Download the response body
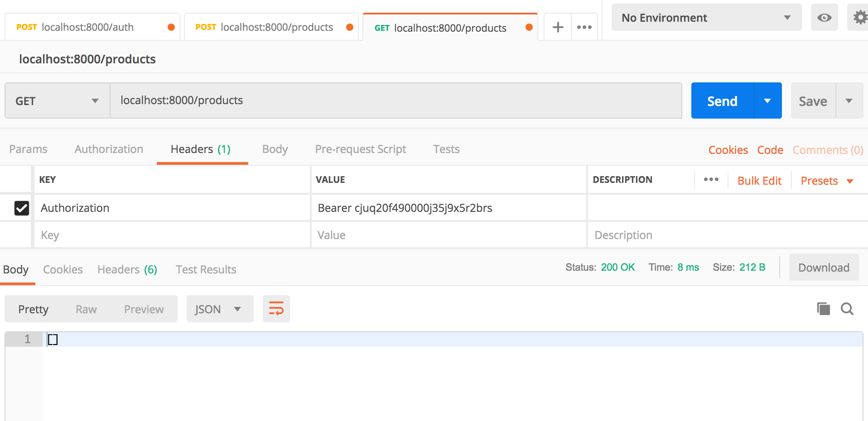Image resolution: width=868 pixels, height=421 pixels. 823,267
